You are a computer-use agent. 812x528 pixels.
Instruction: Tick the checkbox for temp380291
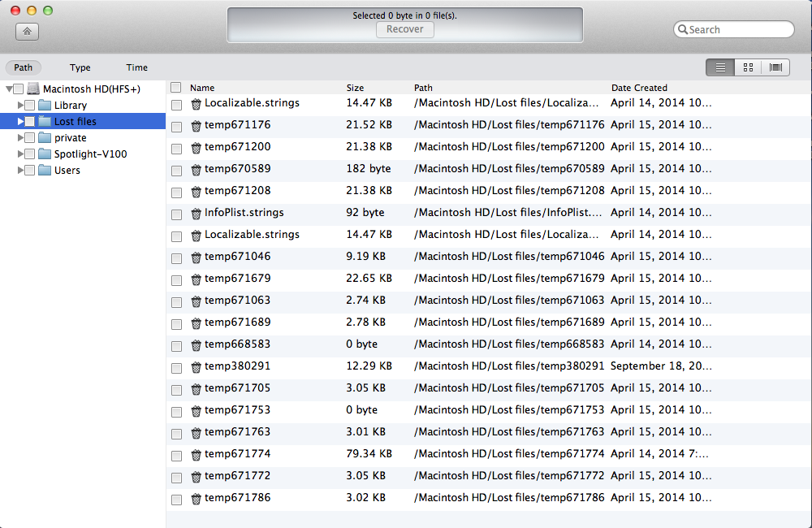click(176, 368)
